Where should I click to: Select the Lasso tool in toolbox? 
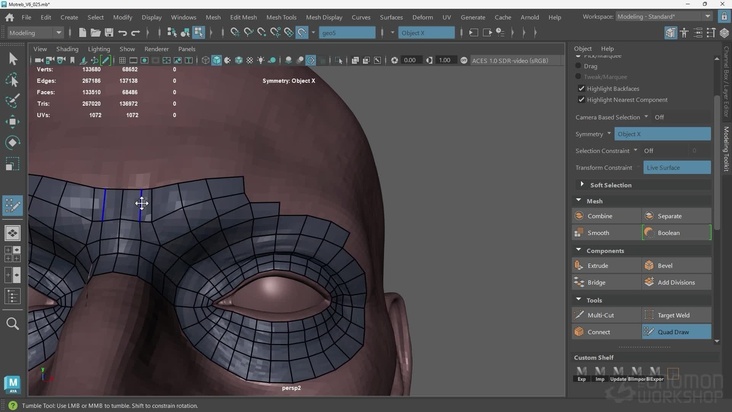(13, 80)
